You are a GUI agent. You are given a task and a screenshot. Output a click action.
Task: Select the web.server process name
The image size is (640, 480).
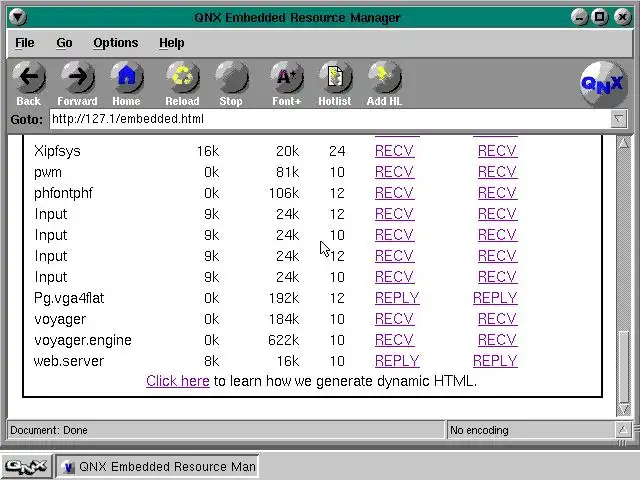[x=69, y=361]
